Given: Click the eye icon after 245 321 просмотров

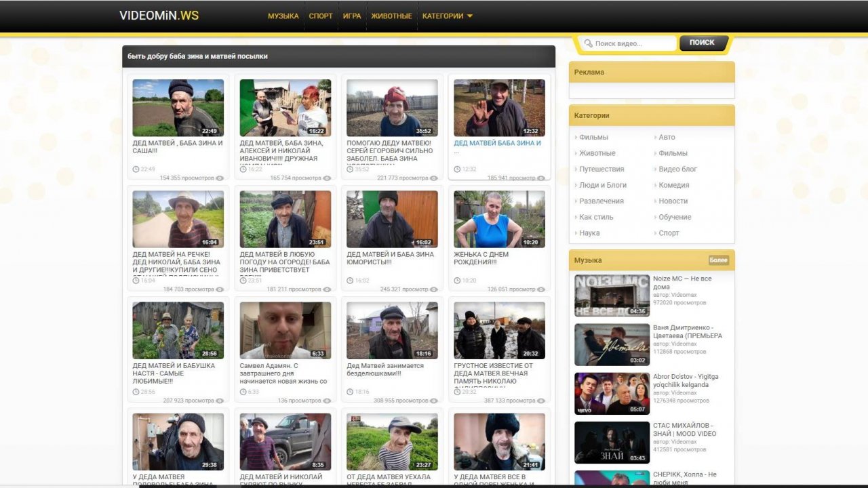Looking at the screenshot, I should 434,289.
